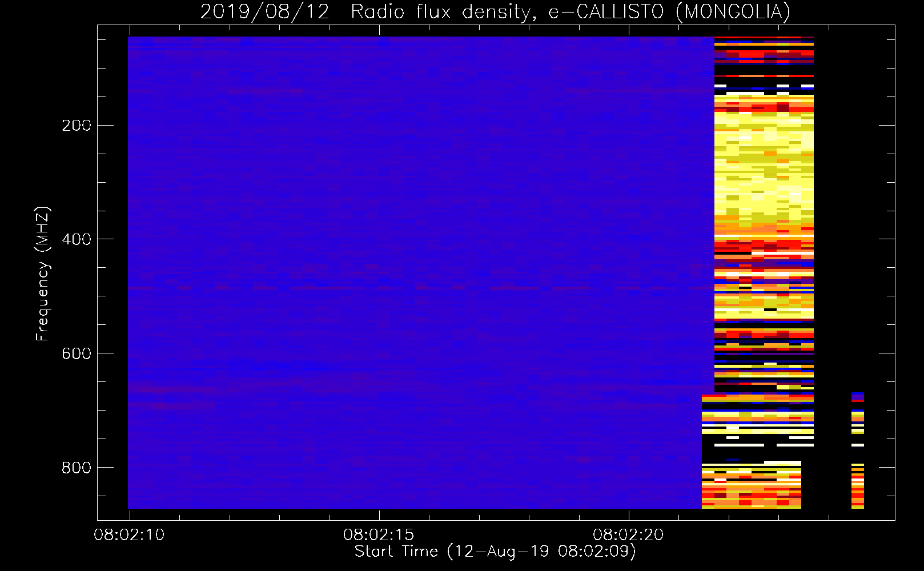Click the plot title 'Radio flux density, e-CALLISTO (MONGOLIA)'

571,11
